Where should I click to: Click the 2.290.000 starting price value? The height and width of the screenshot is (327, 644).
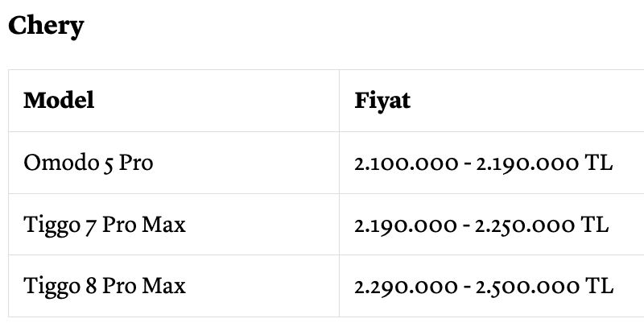(x=406, y=288)
